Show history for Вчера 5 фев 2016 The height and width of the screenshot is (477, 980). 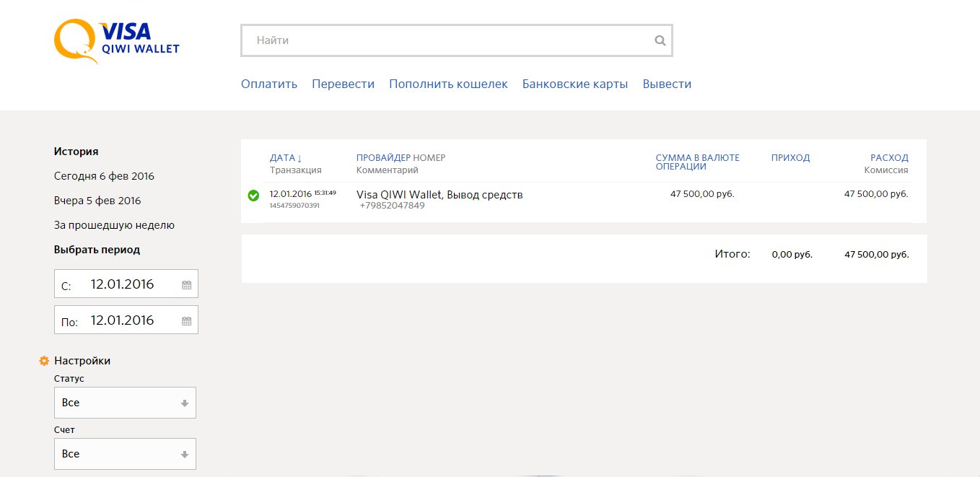[97, 201]
